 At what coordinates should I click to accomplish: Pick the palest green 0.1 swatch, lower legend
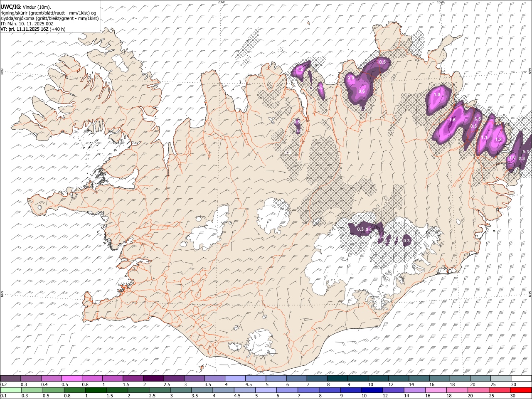pos(11,390)
